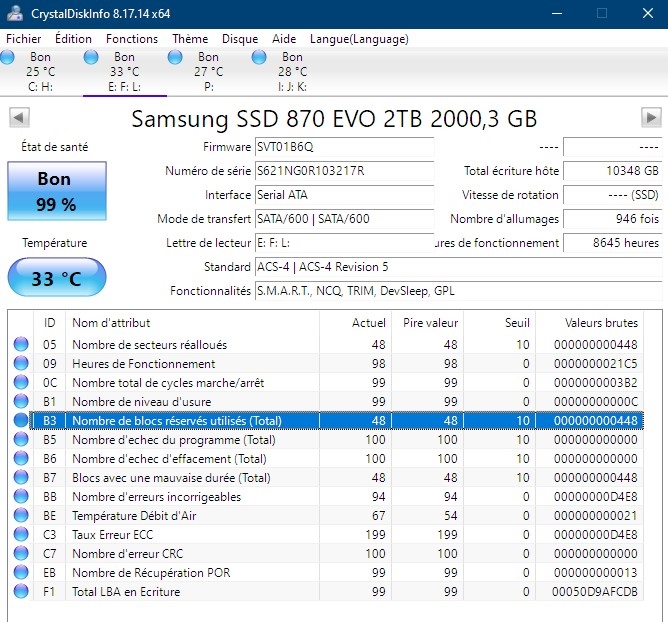Select the P: disk at 27 °C
The image size is (668, 622).
209,72
